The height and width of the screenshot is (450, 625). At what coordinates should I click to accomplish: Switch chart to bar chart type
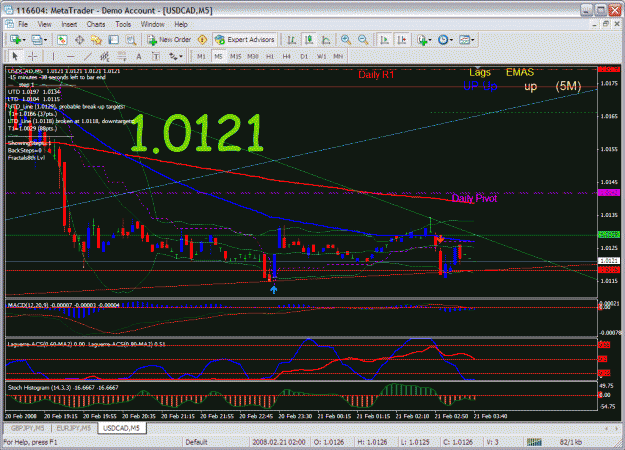[291, 40]
